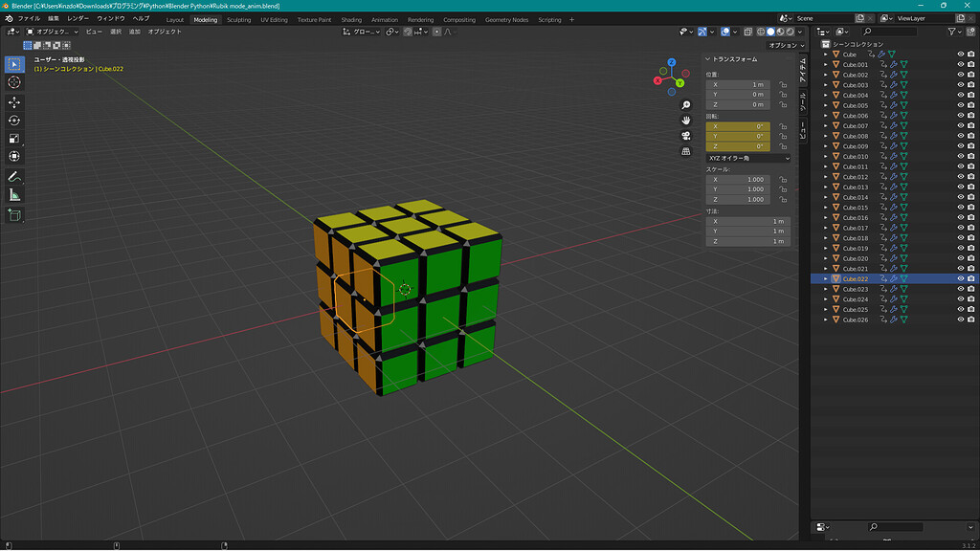980x551 pixels.
Task: Switch viewport to wireframe shading
Action: (761, 32)
